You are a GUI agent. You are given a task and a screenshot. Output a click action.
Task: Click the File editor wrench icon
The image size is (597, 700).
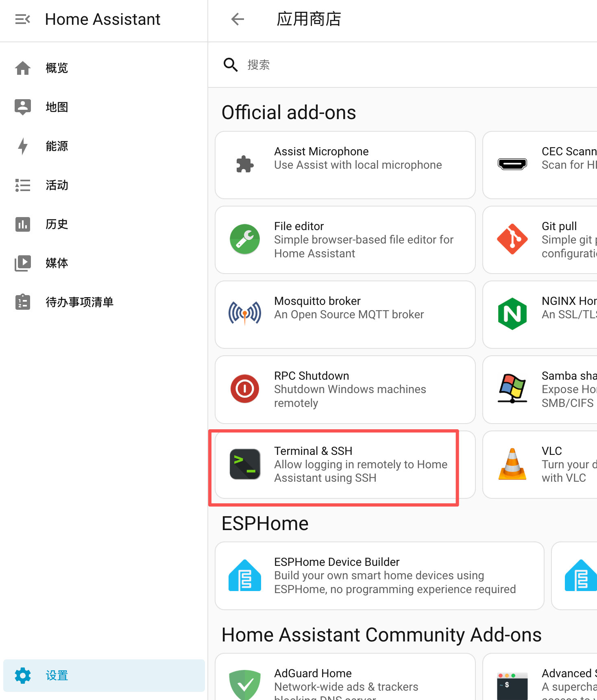[245, 239]
